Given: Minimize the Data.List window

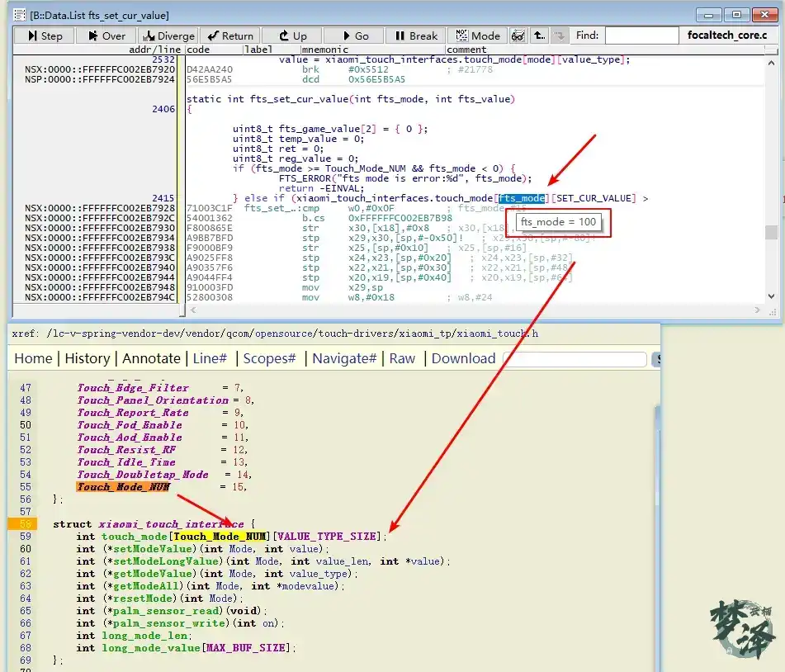Looking at the screenshot, I should [708, 15].
